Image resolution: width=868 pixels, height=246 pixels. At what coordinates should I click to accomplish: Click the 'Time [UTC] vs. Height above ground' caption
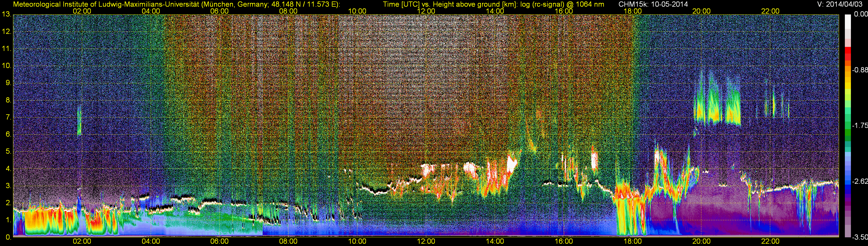point(494,4)
